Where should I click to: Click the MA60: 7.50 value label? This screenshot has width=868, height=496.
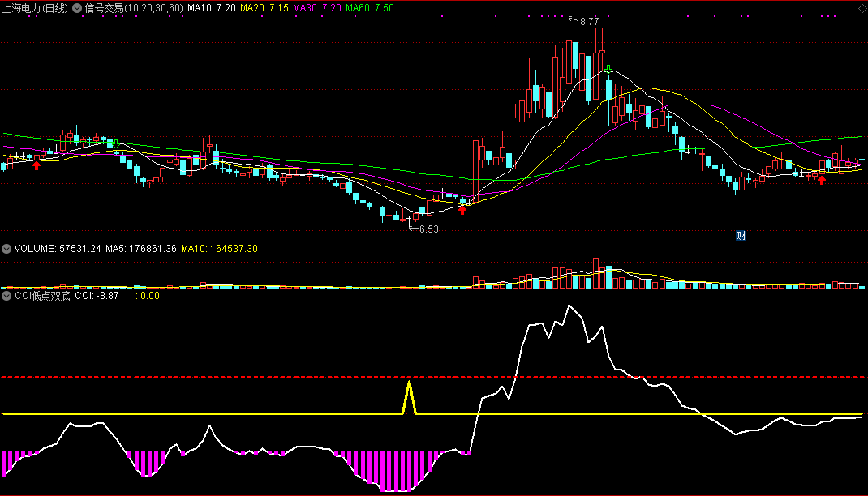370,8
